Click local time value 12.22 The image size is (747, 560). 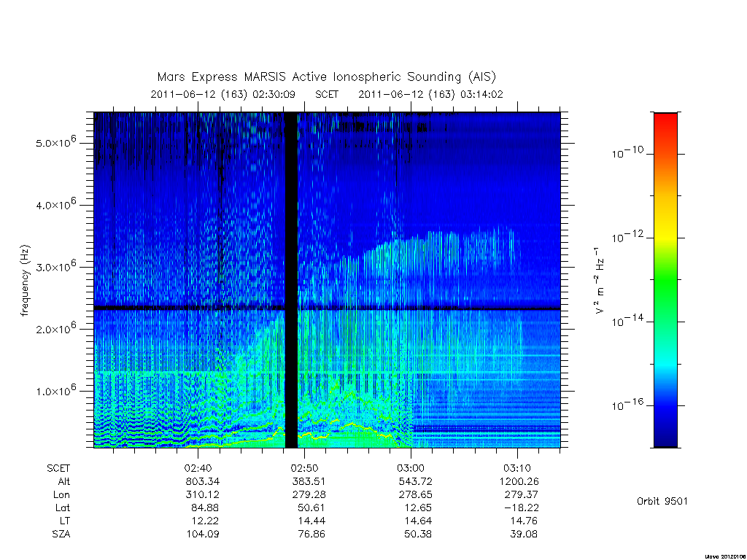coord(205,521)
